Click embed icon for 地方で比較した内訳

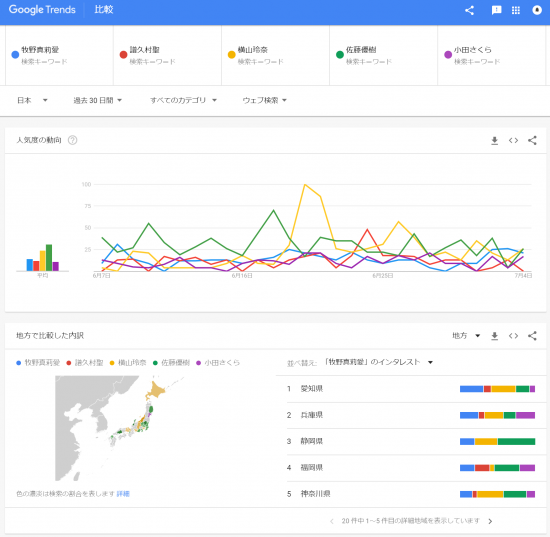coord(513,336)
